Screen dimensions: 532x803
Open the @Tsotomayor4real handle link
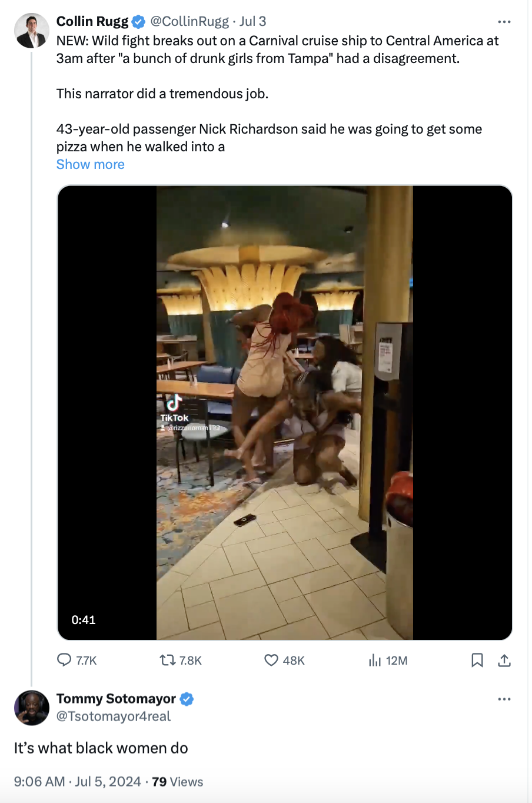[x=114, y=716]
